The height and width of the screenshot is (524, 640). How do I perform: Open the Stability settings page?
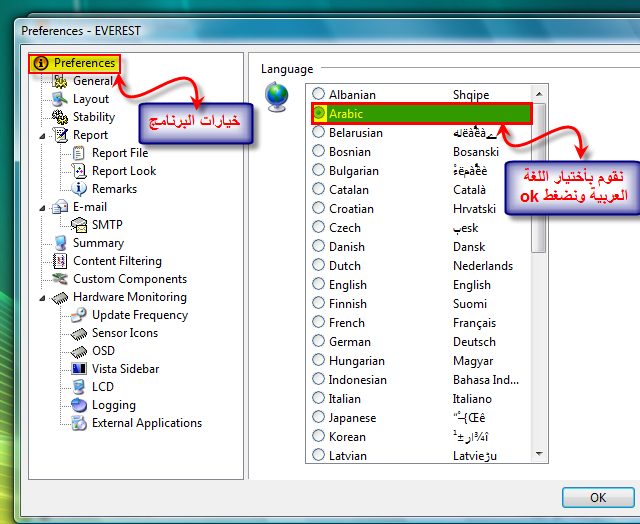pyautogui.click(x=94, y=117)
